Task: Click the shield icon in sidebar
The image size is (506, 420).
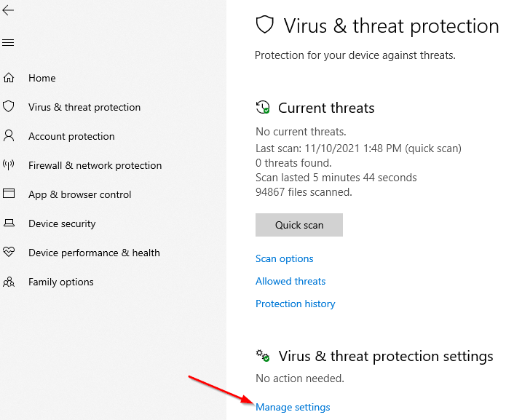Action: pos(9,106)
